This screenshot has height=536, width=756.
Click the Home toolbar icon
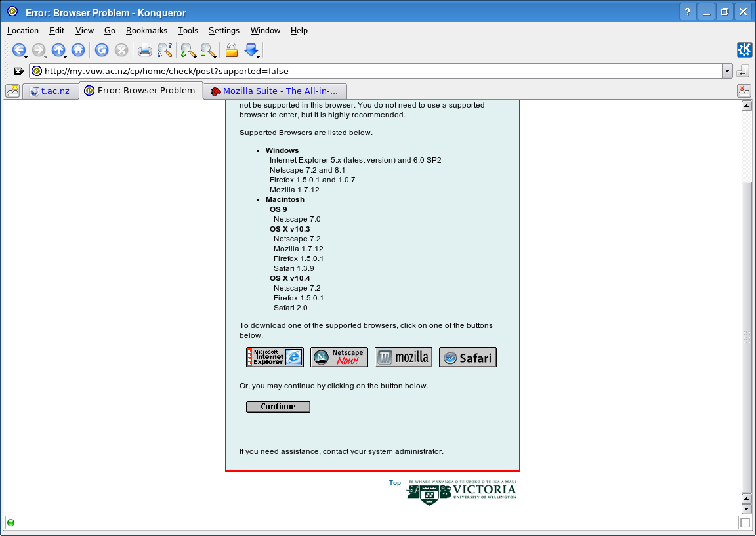78,50
